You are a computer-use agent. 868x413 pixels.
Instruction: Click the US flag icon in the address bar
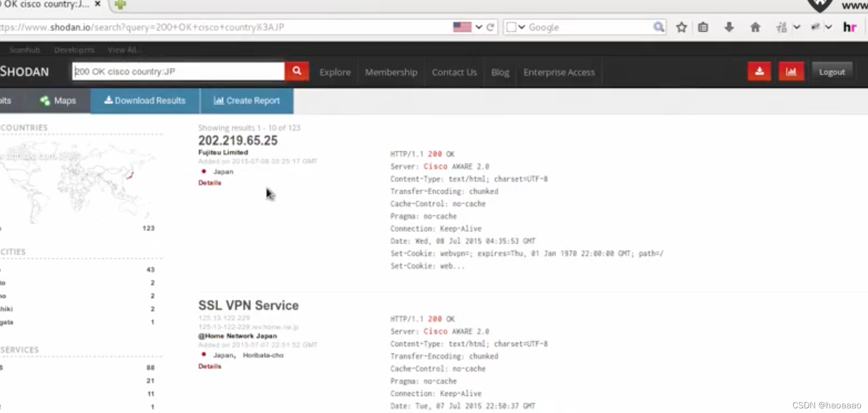462,27
